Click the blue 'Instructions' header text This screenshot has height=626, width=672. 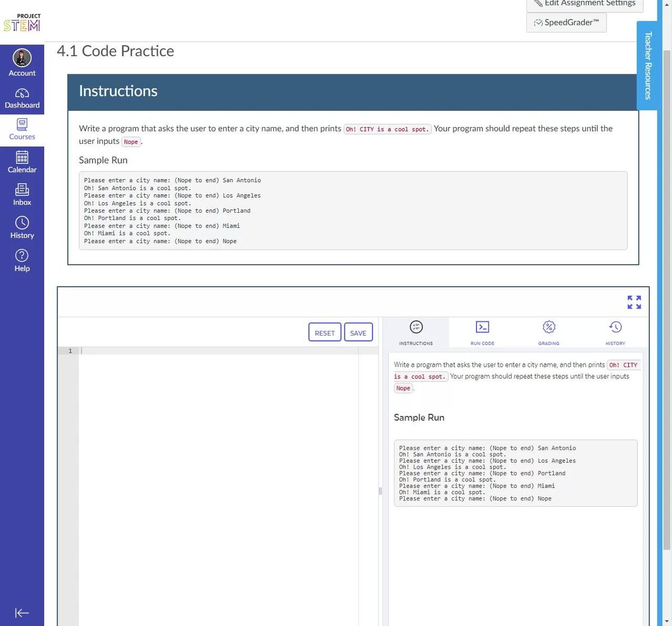[118, 91]
